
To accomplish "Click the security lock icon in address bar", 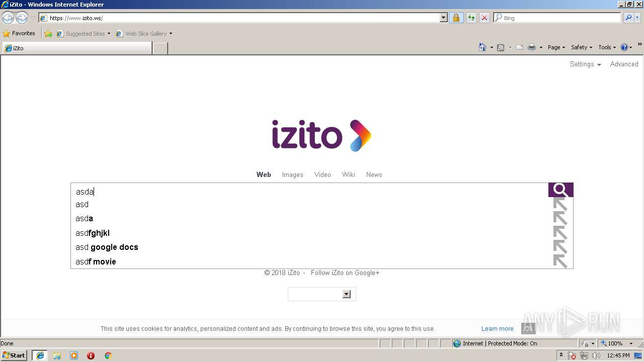I will pyautogui.click(x=456, y=18).
